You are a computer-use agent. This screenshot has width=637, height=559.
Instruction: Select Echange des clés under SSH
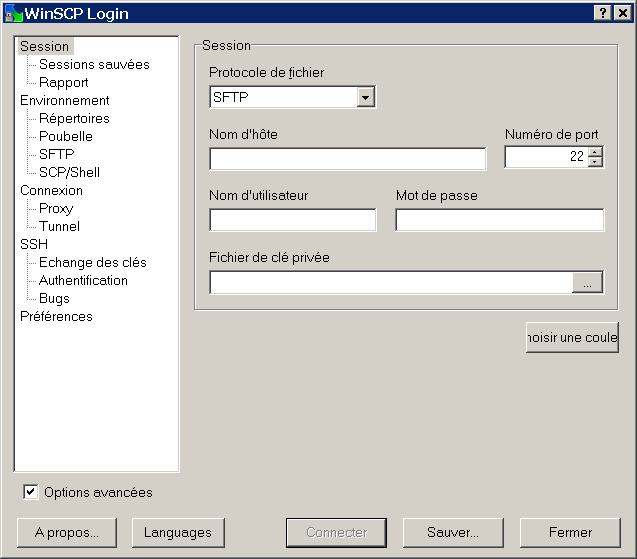(x=92, y=262)
